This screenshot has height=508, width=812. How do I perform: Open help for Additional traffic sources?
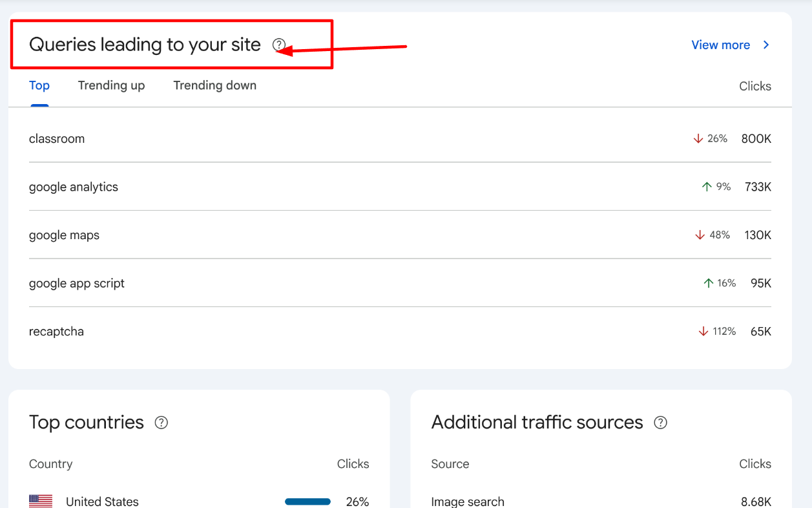[660, 422]
